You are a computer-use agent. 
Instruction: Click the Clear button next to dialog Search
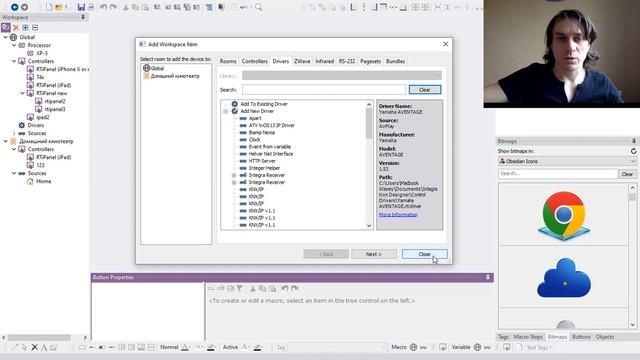click(x=424, y=89)
